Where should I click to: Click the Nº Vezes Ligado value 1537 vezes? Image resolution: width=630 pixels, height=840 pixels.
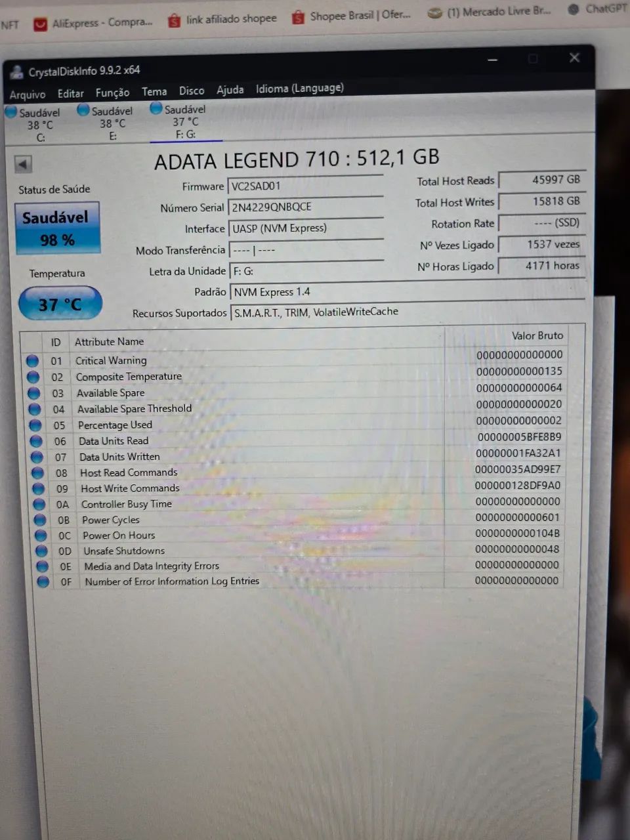541,244
